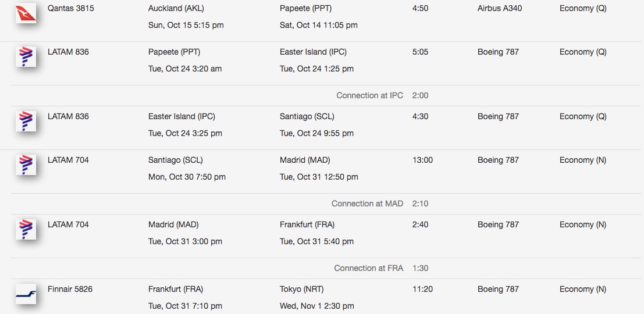
Task: Select the Qantas 3815 flight number
Action: (70, 8)
